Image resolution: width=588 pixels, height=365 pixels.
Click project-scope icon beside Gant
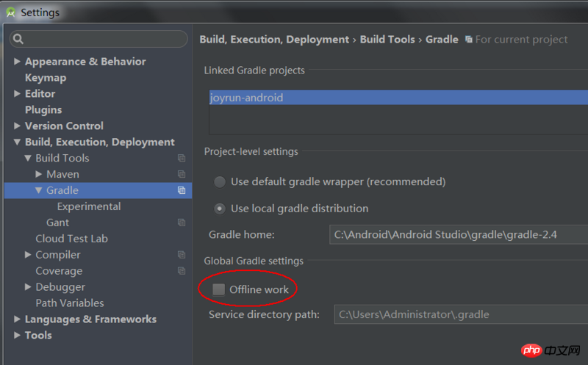182,223
